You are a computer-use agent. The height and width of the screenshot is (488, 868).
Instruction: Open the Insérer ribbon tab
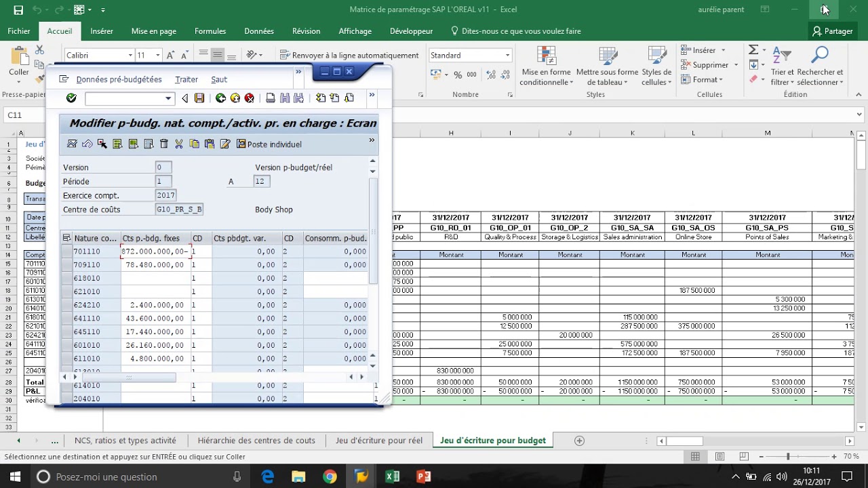point(102,31)
